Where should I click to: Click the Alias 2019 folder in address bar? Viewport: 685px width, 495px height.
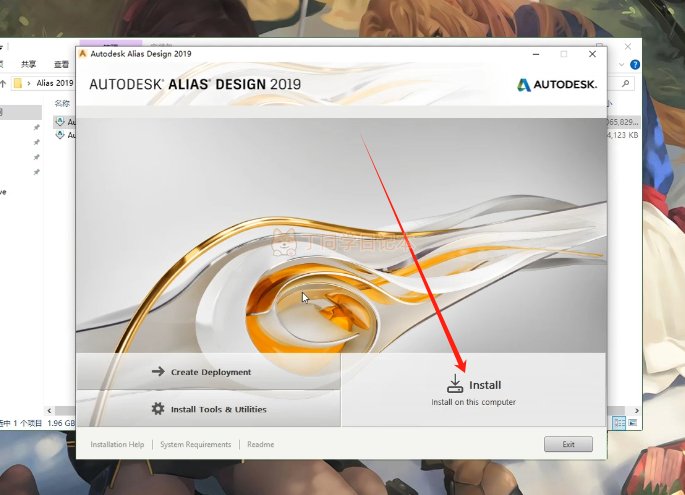55,83
